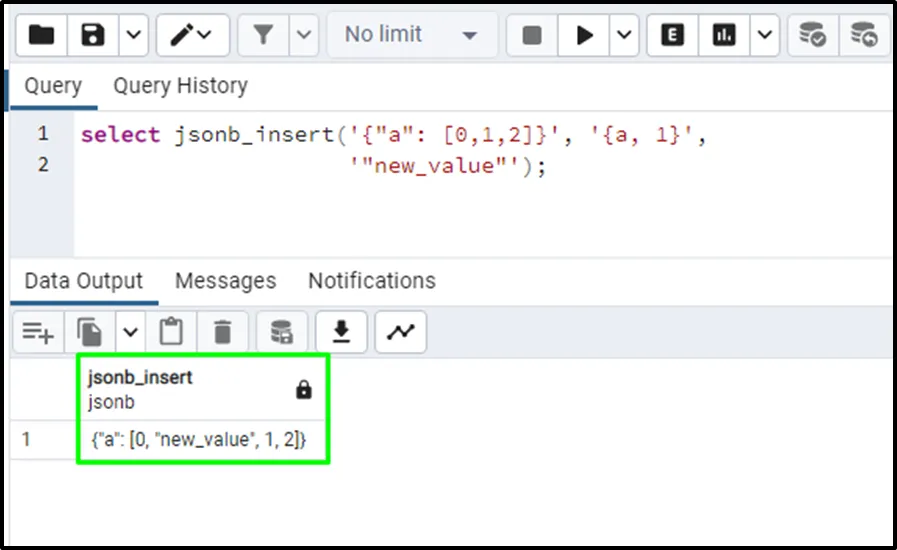Screen dimensions: 897x550
Task: Click the Explain Analyze chart icon
Action: [x=724, y=36]
